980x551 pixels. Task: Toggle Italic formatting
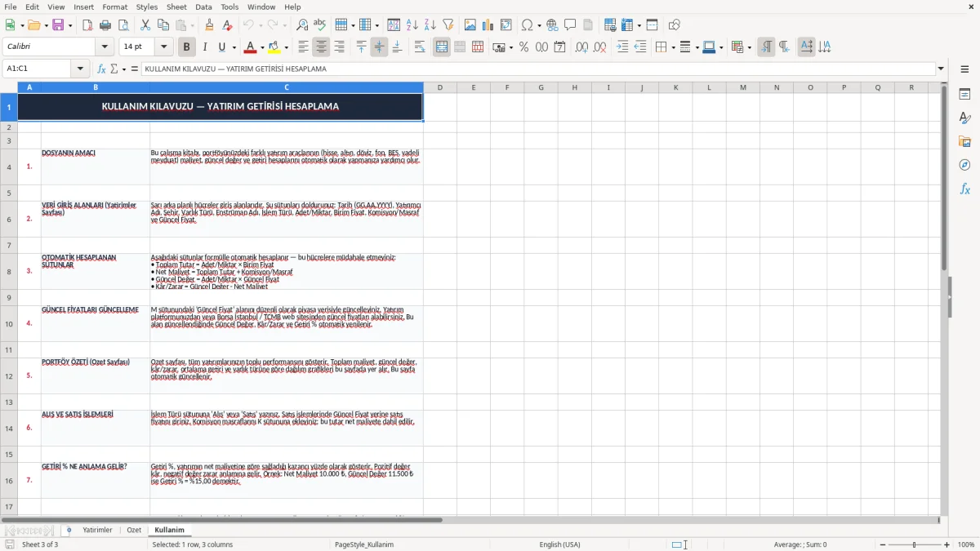204,47
